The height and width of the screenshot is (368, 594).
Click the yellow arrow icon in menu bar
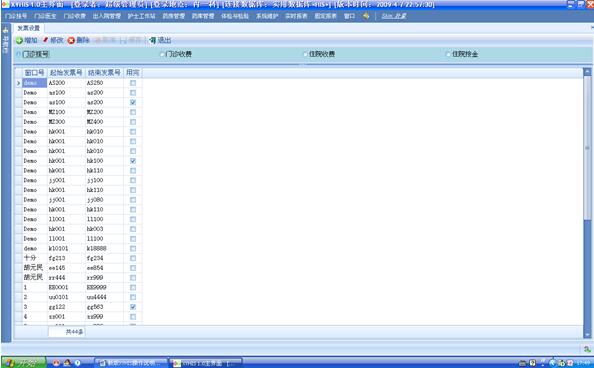click(x=366, y=16)
